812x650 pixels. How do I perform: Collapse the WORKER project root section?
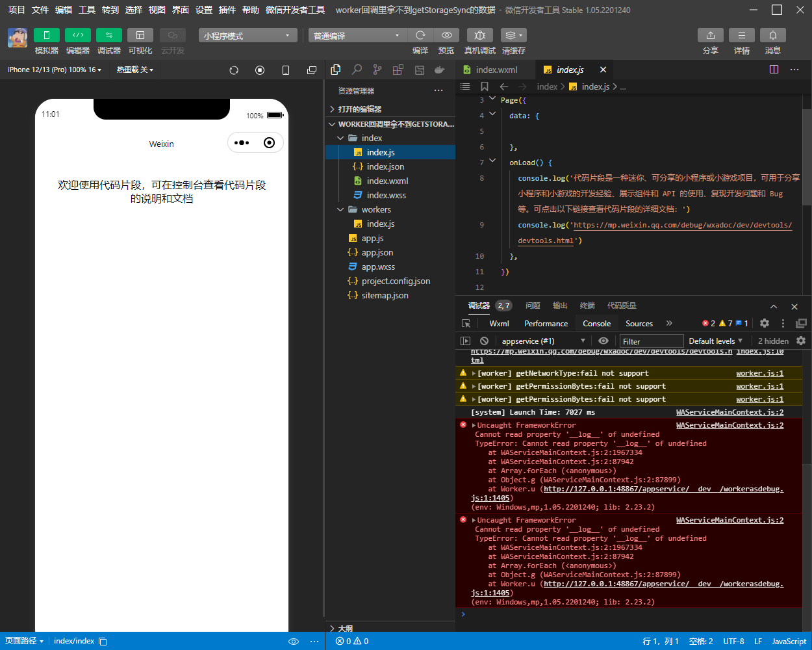390,124
